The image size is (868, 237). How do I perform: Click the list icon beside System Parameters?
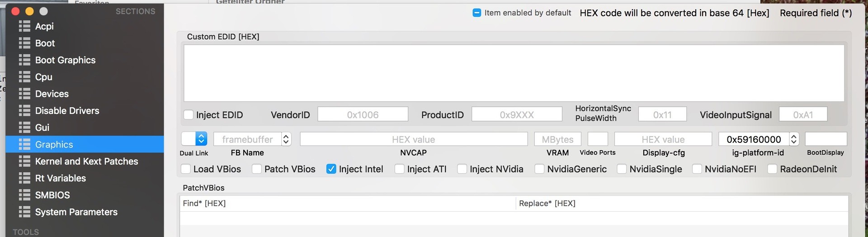pyautogui.click(x=24, y=212)
